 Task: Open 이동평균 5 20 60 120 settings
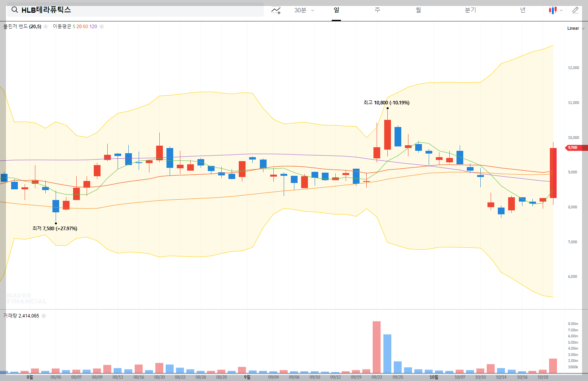pos(75,27)
